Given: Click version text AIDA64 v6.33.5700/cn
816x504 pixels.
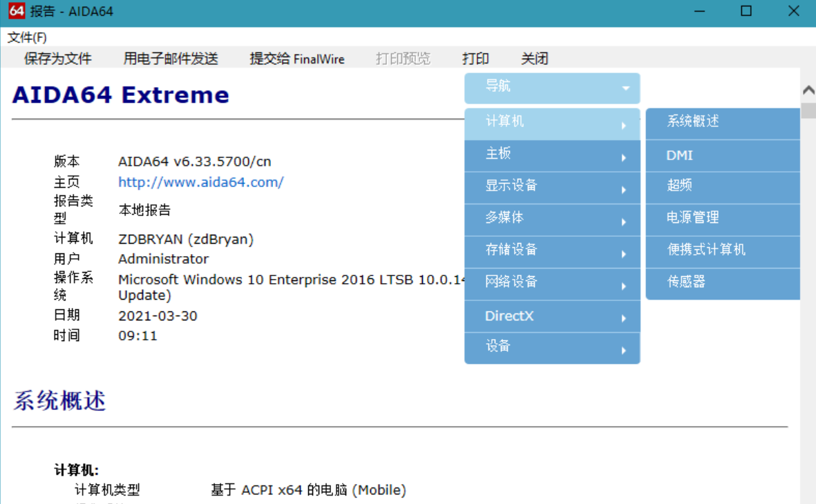Looking at the screenshot, I should 195,162.
